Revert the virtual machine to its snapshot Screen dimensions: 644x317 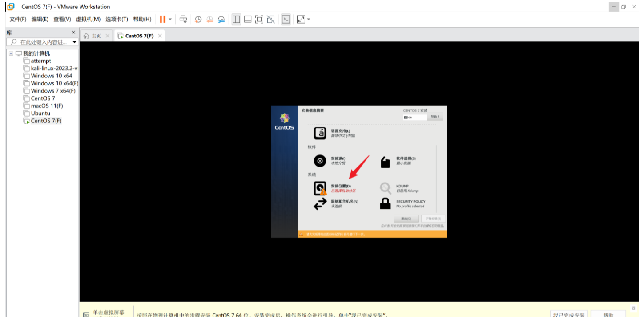pyautogui.click(x=209, y=19)
